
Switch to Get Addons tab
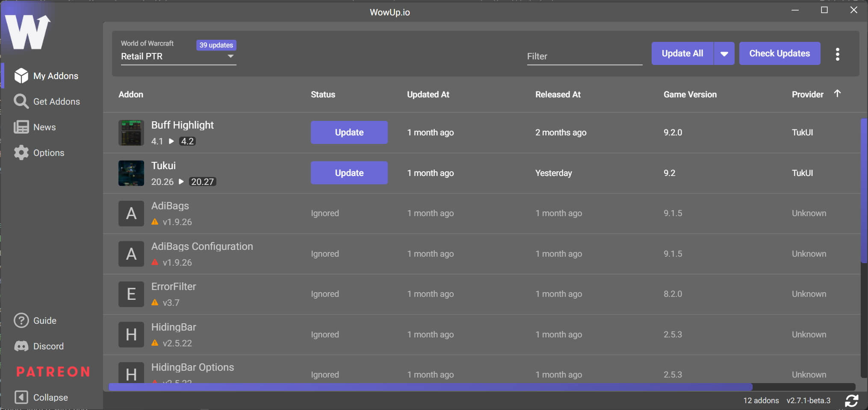tap(51, 102)
